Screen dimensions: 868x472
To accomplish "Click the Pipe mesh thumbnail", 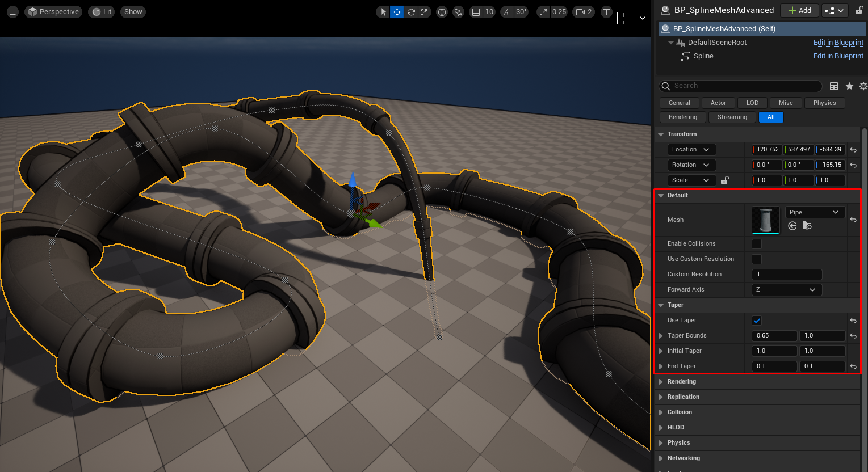I will pos(765,220).
